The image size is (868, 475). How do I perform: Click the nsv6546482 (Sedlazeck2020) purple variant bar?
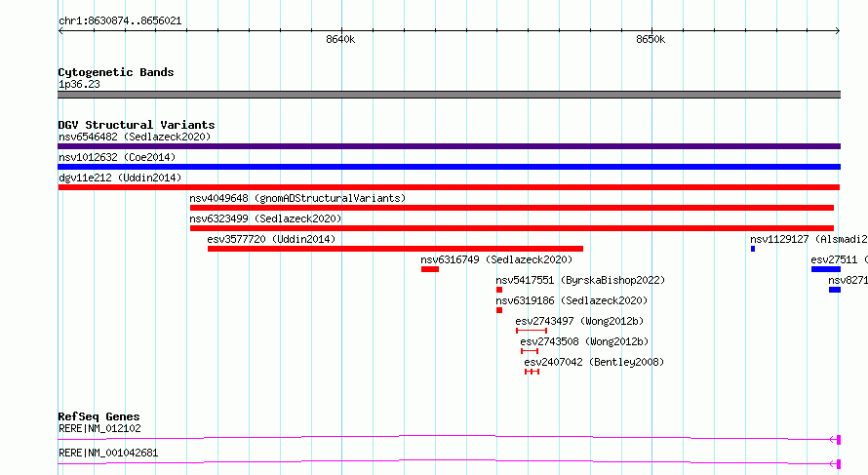[x=449, y=146]
